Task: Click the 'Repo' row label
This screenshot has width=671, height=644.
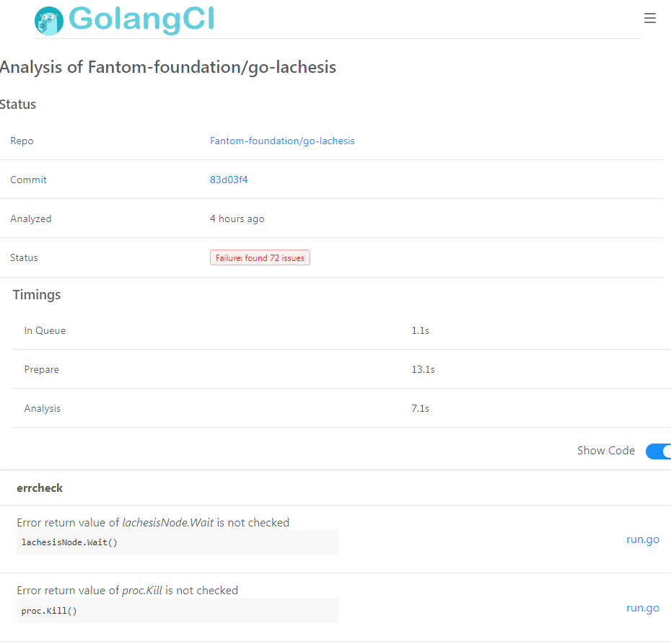Action: pos(22,141)
